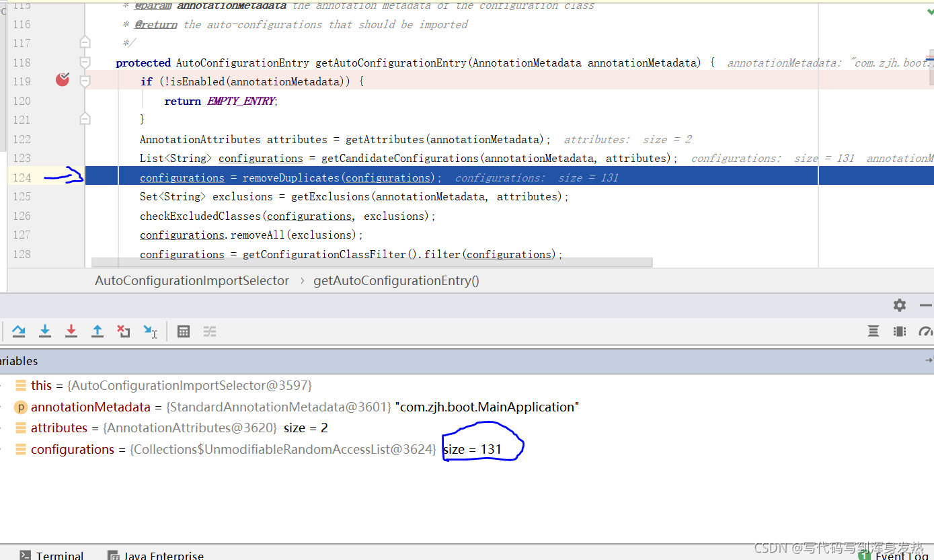Screen dimensions: 934x560
Task: Click the object icon beside configurations
Action: [x=20, y=449]
